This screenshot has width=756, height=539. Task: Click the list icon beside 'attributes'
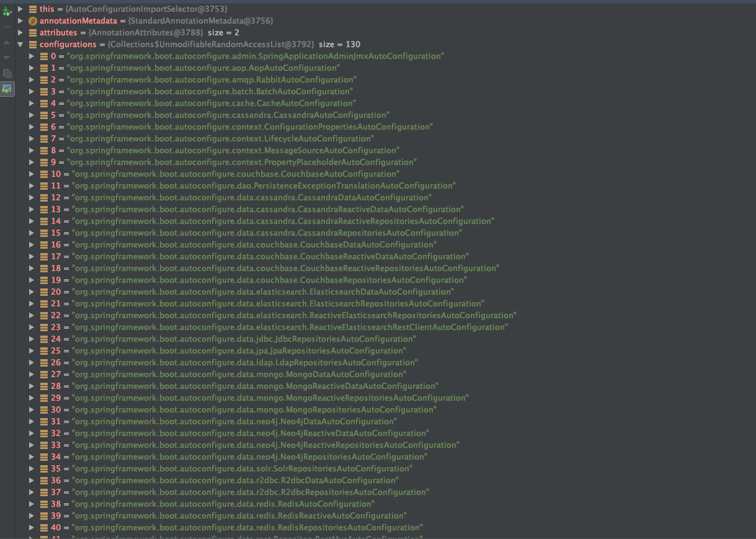pos(33,33)
